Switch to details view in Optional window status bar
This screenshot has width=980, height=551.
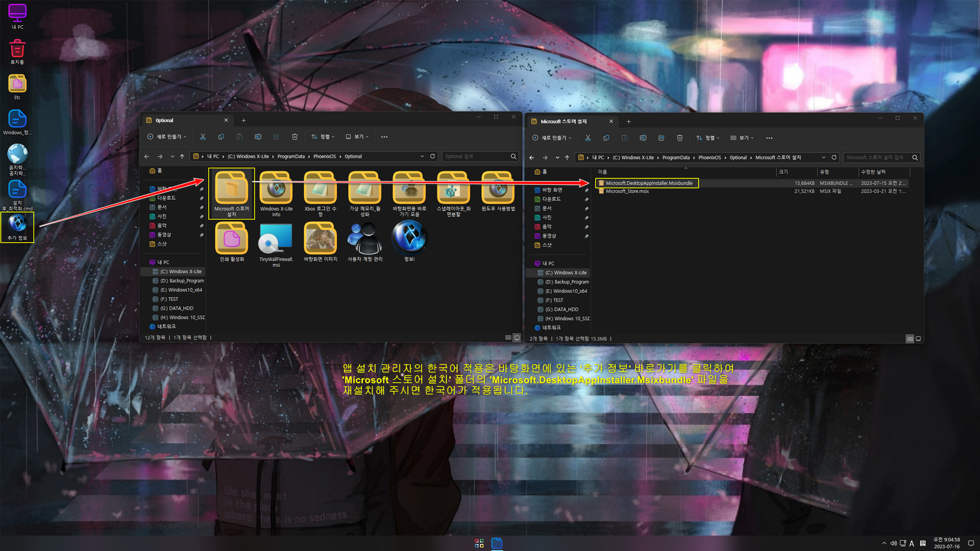click(508, 338)
